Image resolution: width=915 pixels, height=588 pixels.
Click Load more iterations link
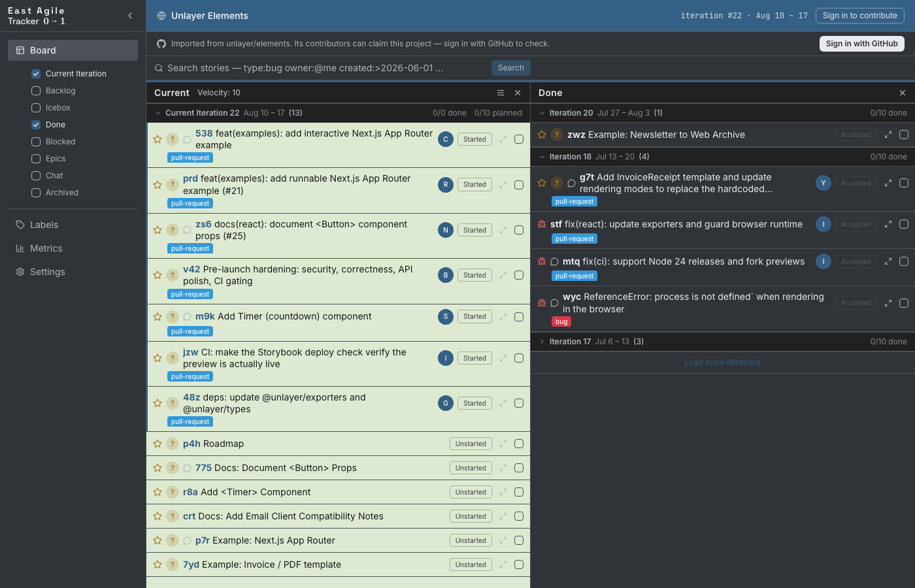(723, 363)
